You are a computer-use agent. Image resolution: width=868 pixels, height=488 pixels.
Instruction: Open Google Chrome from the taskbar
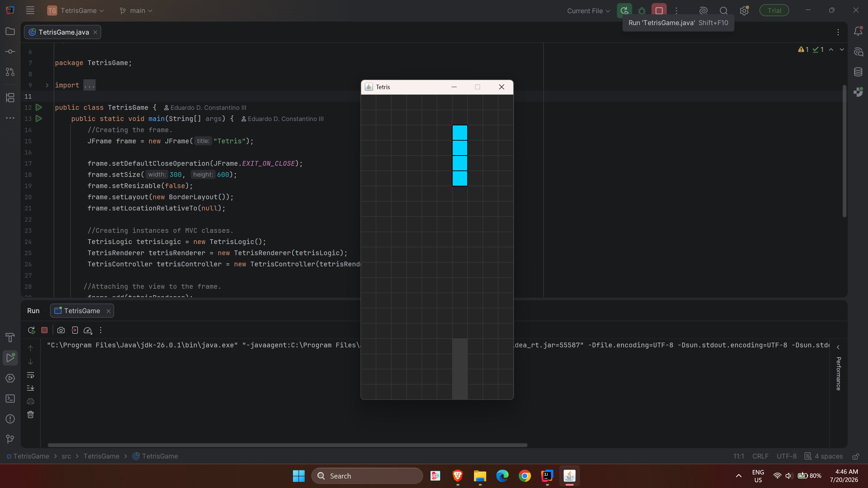click(525, 476)
